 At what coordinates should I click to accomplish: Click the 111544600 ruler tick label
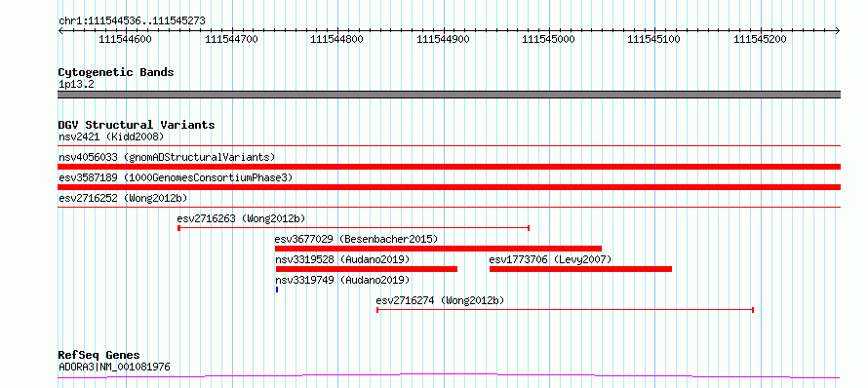click(x=125, y=40)
